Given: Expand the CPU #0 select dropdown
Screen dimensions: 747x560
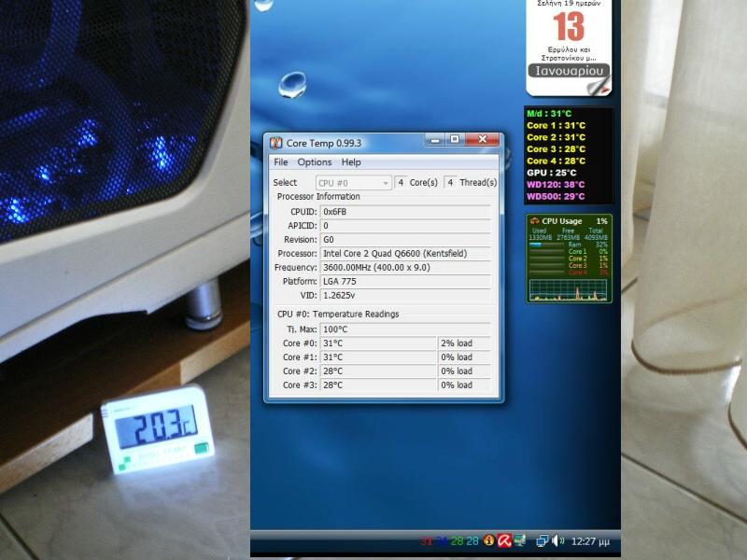Looking at the screenshot, I should click(x=354, y=183).
